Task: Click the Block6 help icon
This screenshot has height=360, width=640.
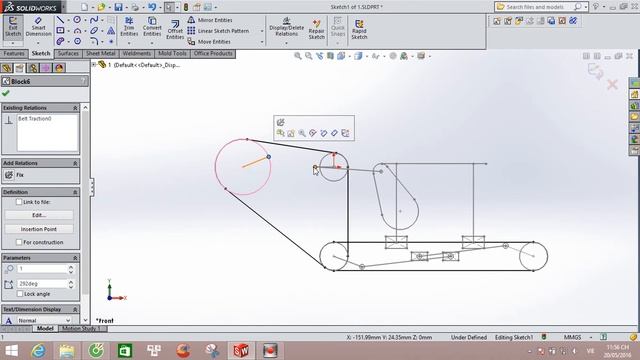Action: [83, 81]
